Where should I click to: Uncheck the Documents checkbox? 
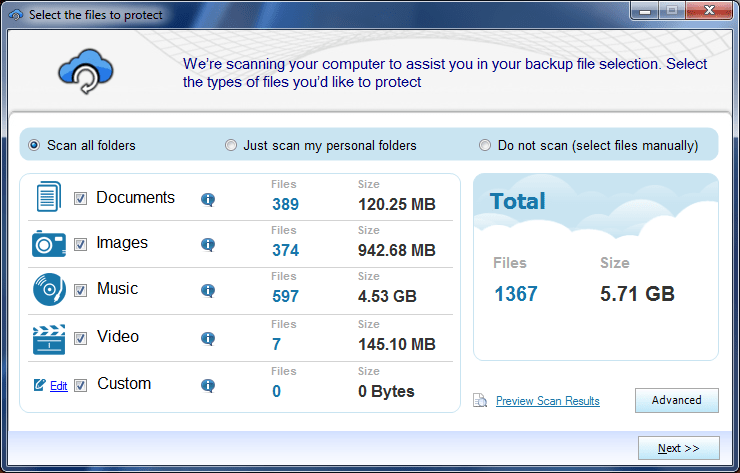81,199
